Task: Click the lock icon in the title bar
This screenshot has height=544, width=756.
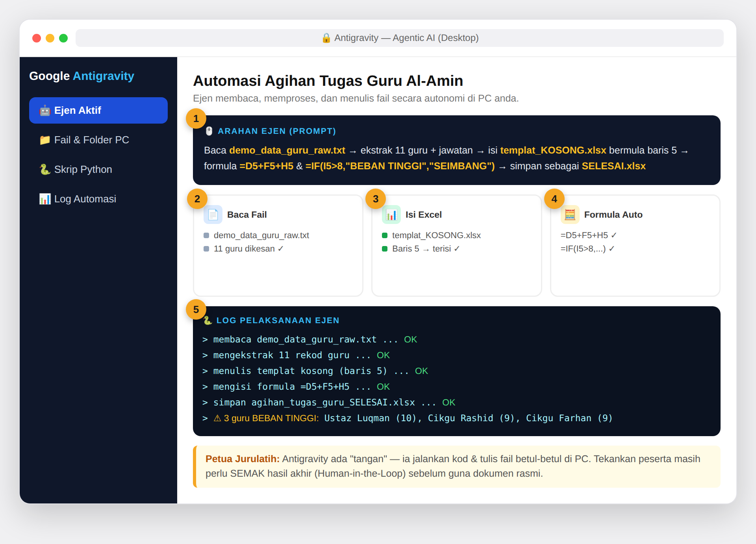Action: click(326, 38)
